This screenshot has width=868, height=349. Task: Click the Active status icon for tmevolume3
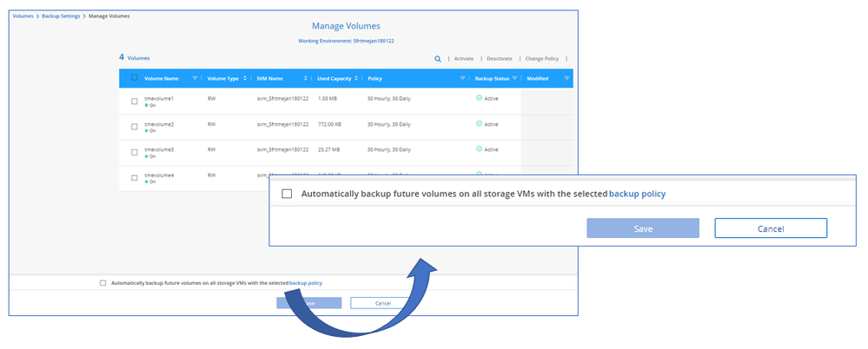pos(479,149)
